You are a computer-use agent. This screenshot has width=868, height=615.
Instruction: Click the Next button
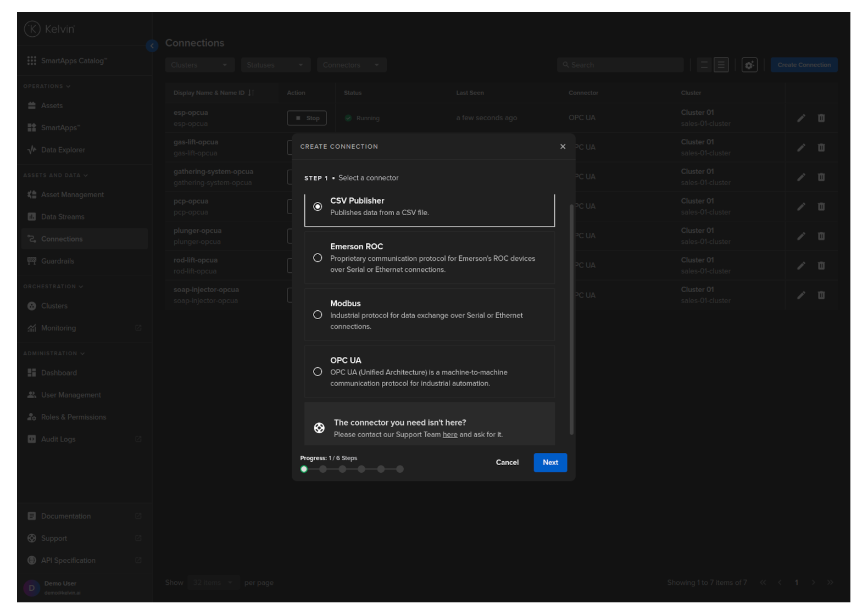tap(550, 463)
